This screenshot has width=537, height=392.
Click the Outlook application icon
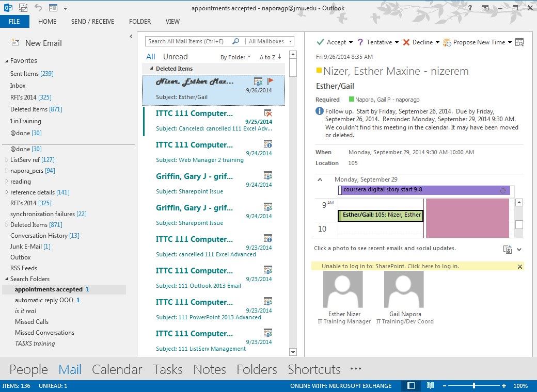click(x=8, y=8)
